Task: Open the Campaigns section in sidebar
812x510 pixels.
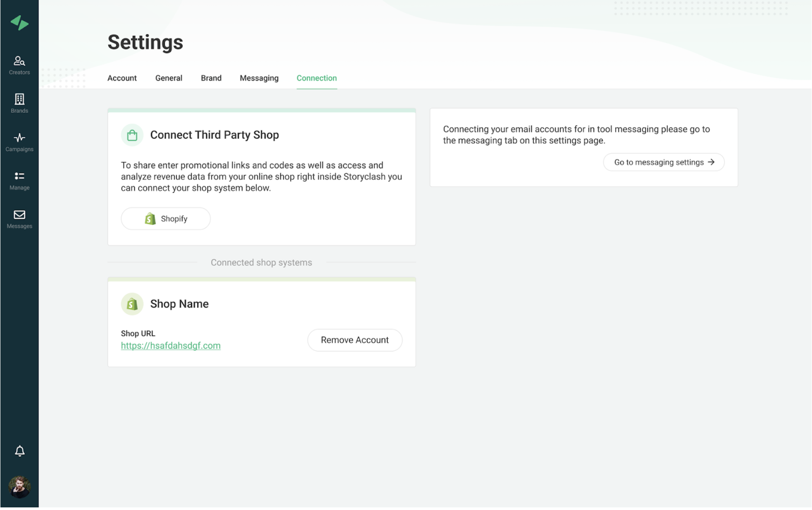Action: pyautogui.click(x=19, y=141)
